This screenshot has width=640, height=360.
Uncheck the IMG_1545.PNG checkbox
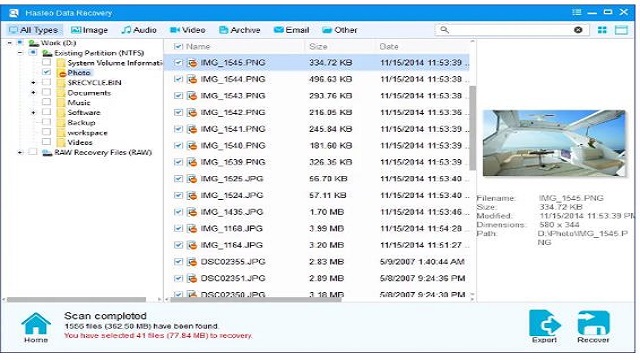[x=178, y=63]
